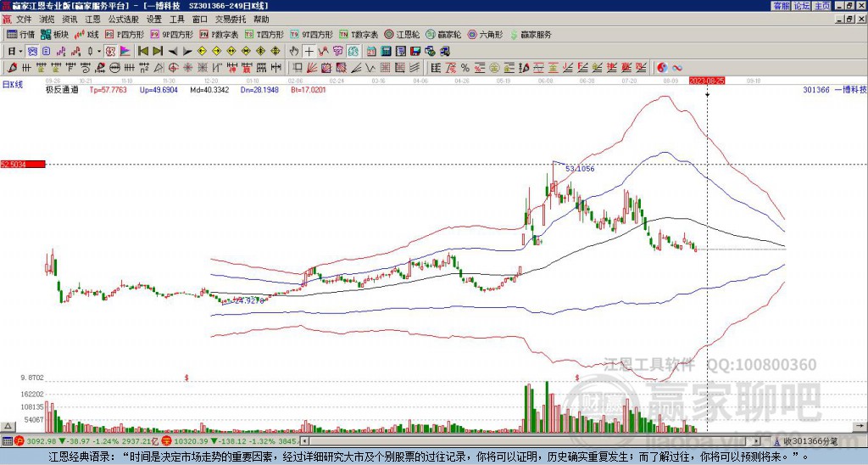Open 赢家服务 service panel
Screen dimensions: 868x465
coord(531,34)
